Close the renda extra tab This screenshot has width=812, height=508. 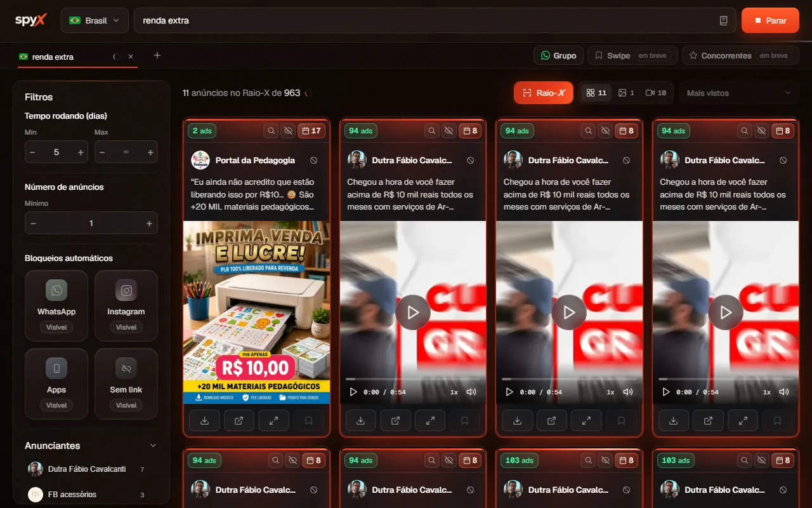click(x=131, y=57)
